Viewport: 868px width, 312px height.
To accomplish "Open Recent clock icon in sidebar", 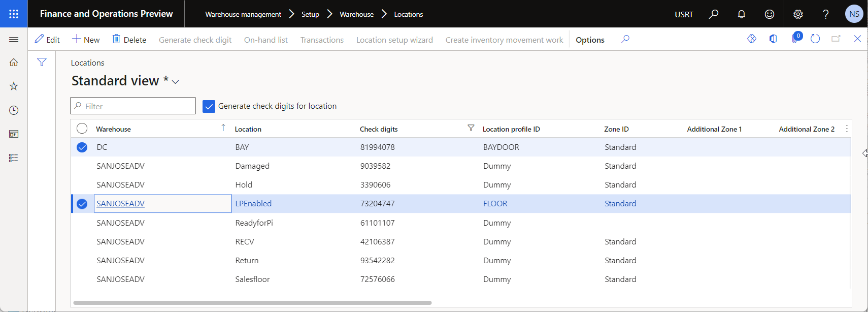I will tap(14, 110).
